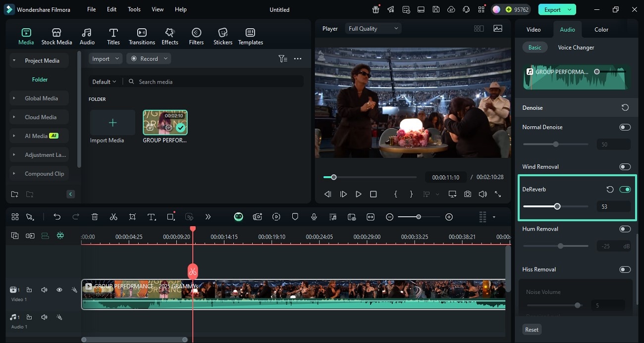This screenshot has height=343, width=644.
Task: Click the Reset button in audio panel
Action: [x=532, y=330]
